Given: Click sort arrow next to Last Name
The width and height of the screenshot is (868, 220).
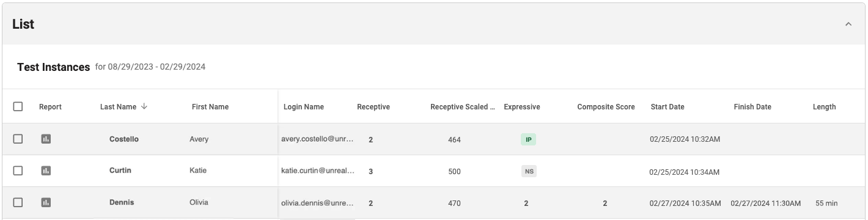Looking at the screenshot, I should pyautogui.click(x=144, y=106).
